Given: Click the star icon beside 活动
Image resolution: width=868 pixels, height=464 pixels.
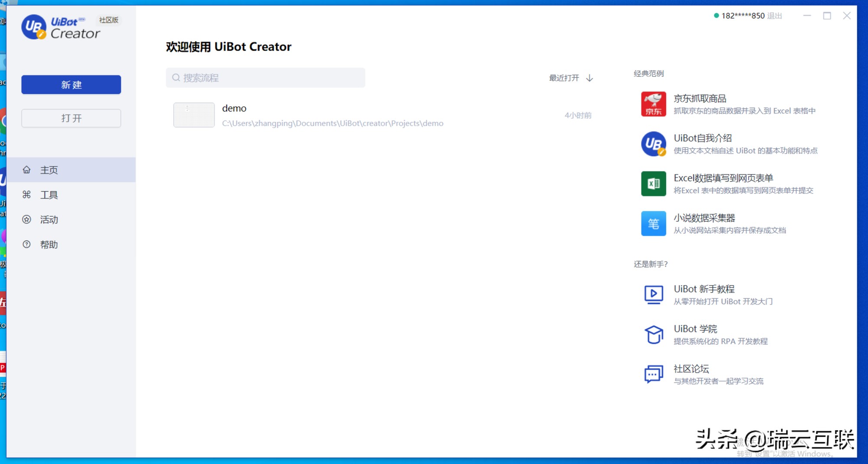Looking at the screenshot, I should tap(26, 219).
